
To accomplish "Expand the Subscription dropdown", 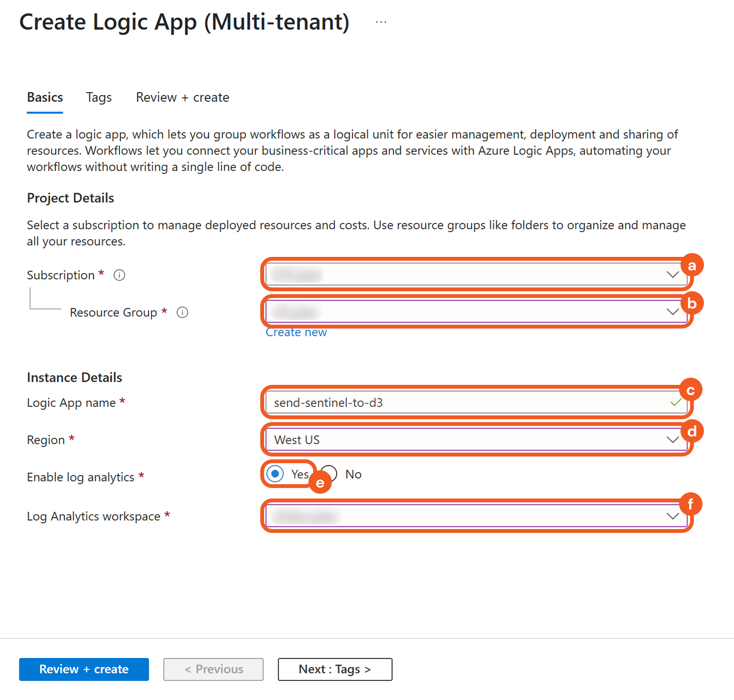I will pyautogui.click(x=475, y=275).
